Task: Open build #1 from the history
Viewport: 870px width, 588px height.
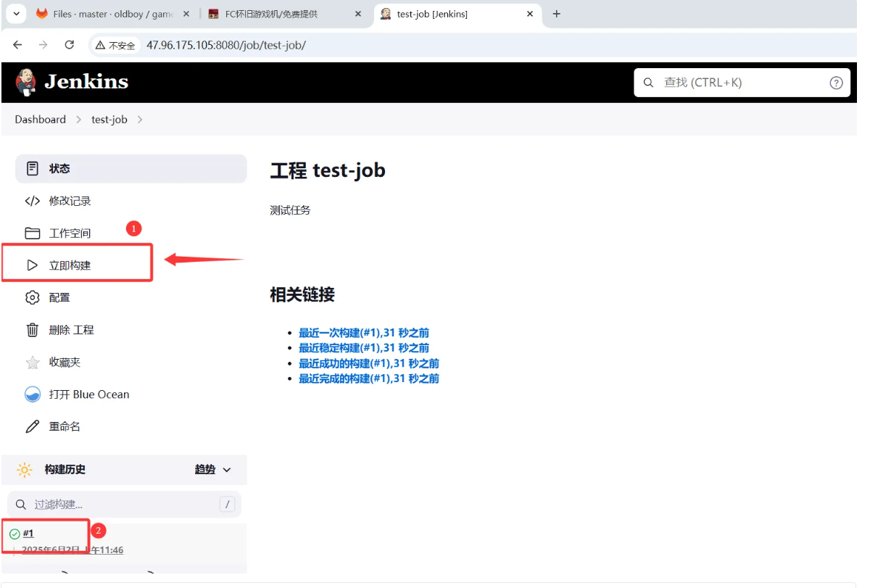Action: pos(28,534)
